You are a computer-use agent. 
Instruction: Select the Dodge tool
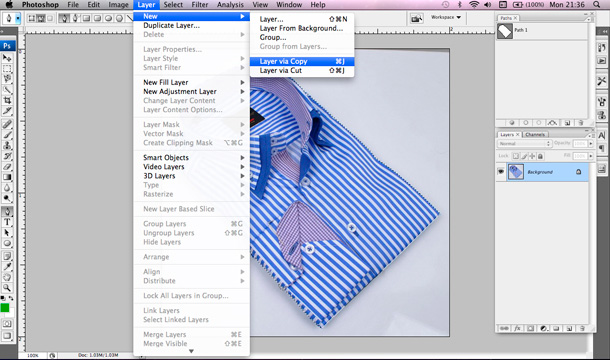7,198
